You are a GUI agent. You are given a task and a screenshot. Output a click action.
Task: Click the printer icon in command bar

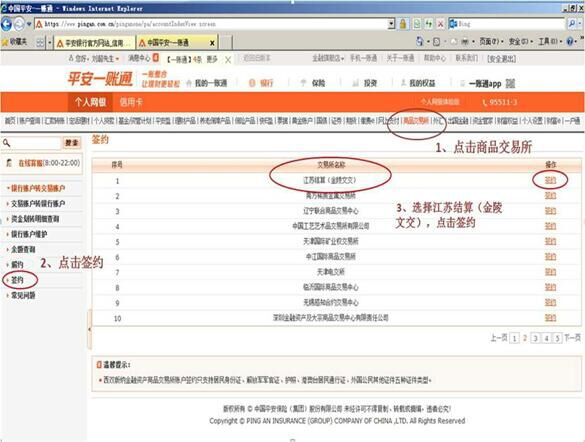click(465, 42)
